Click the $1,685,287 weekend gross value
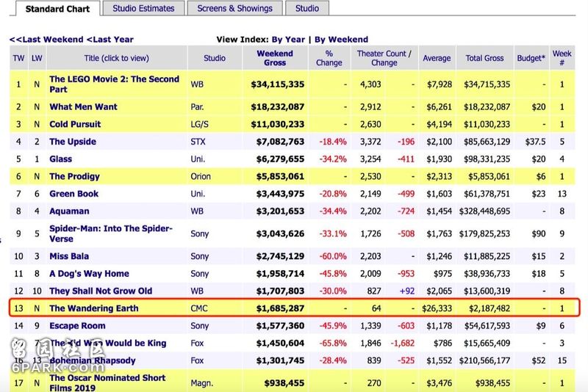The height and width of the screenshot is (392, 588). [280, 308]
